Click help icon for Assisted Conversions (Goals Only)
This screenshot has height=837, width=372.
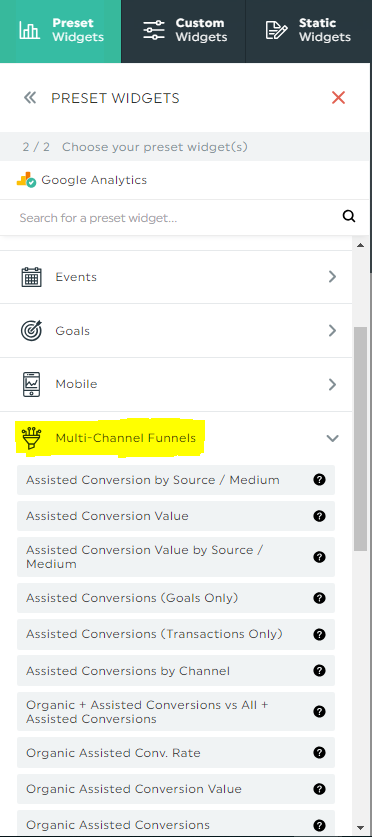tap(319, 598)
